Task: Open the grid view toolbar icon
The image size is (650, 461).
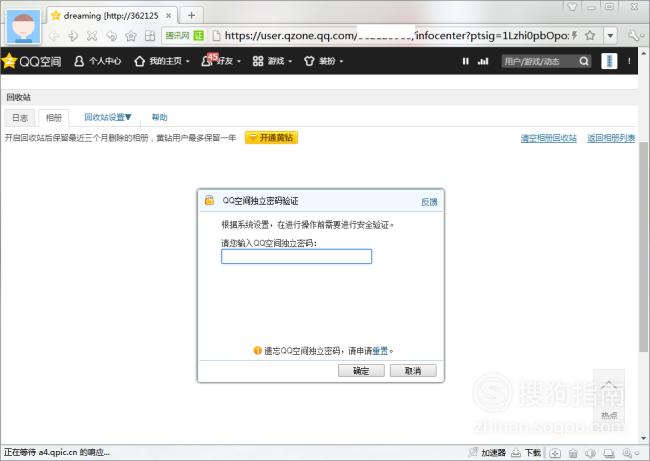Action: click(150, 36)
